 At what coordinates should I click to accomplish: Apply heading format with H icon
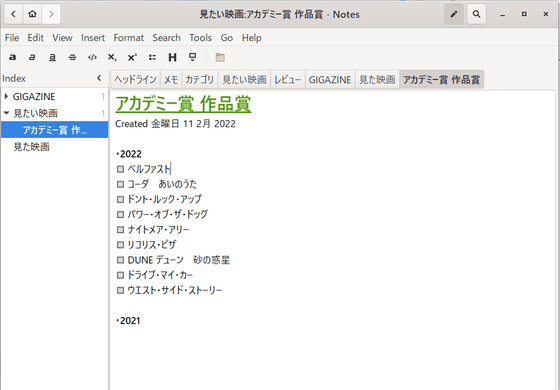pyautogui.click(x=172, y=57)
